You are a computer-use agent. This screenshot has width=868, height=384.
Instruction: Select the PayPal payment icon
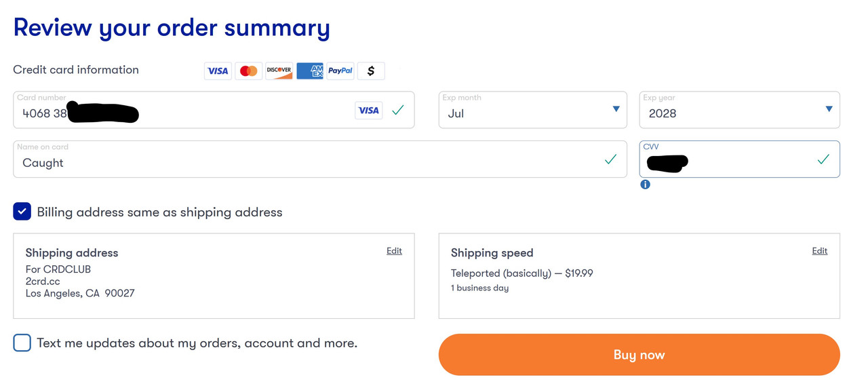click(x=340, y=71)
